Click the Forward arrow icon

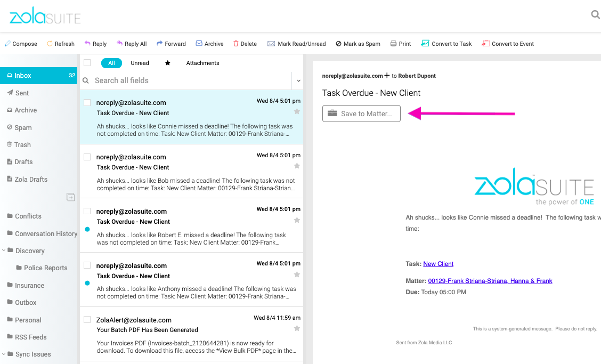point(159,43)
